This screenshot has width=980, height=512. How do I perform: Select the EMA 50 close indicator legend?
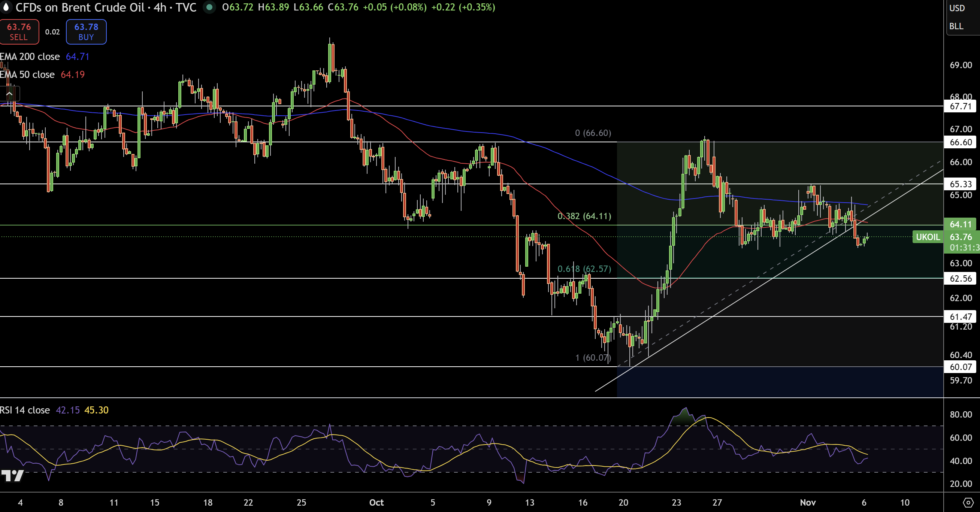[28, 75]
